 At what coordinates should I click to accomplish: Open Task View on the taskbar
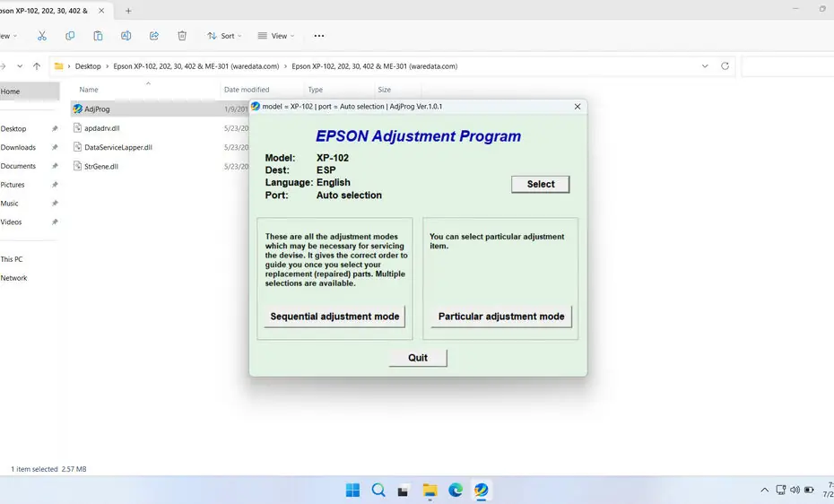[404, 491]
